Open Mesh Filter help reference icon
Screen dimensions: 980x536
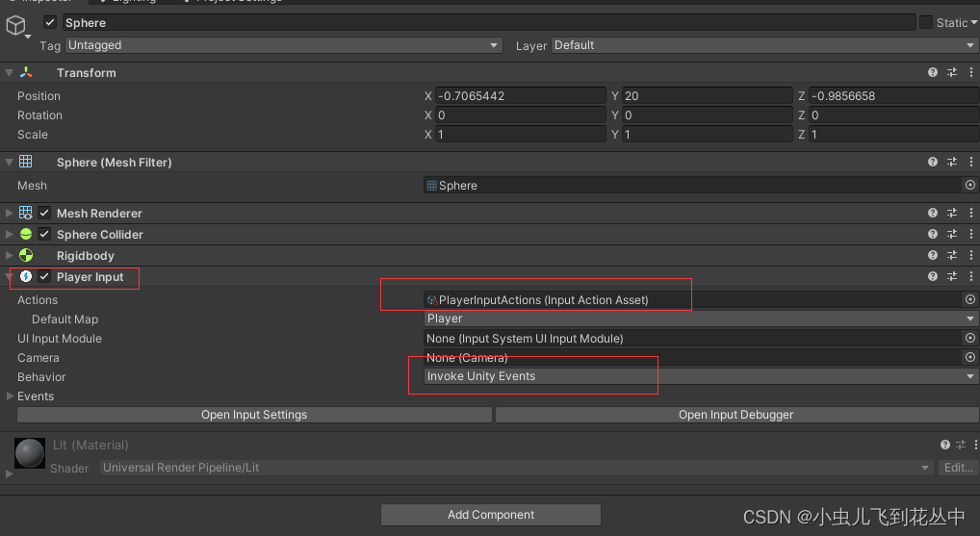[x=933, y=162]
